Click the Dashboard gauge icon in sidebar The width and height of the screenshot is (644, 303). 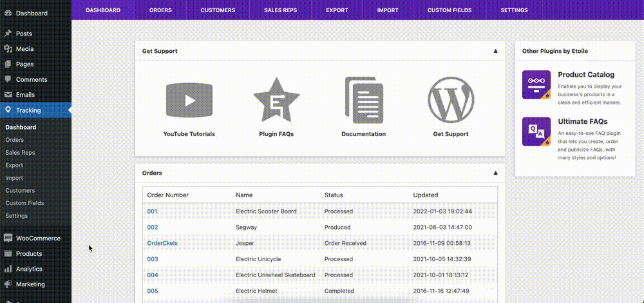click(x=8, y=13)
